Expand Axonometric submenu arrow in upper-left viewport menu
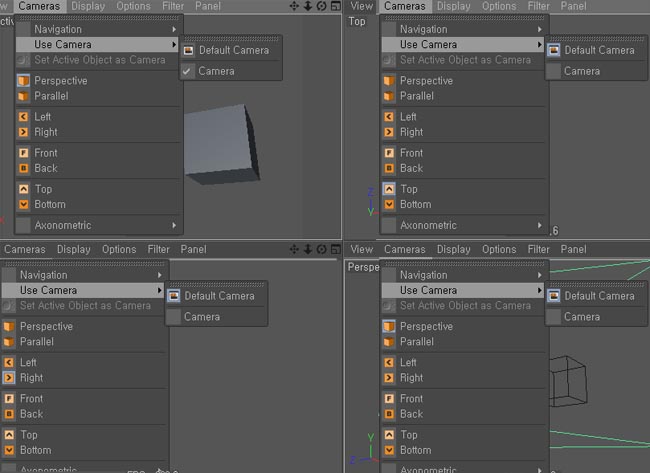650x473 pixels. (174, 225)
